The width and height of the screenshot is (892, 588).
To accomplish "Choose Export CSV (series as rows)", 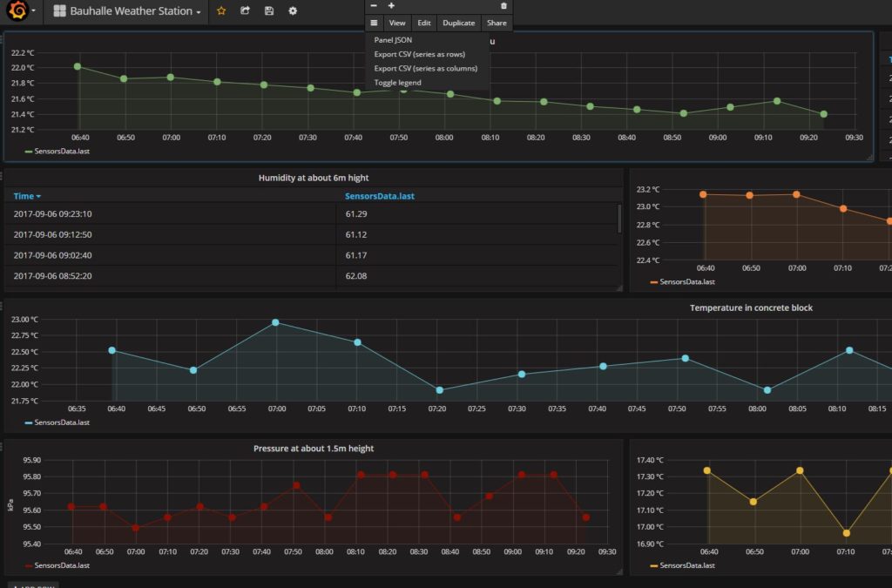I will [x=419, y=54].
